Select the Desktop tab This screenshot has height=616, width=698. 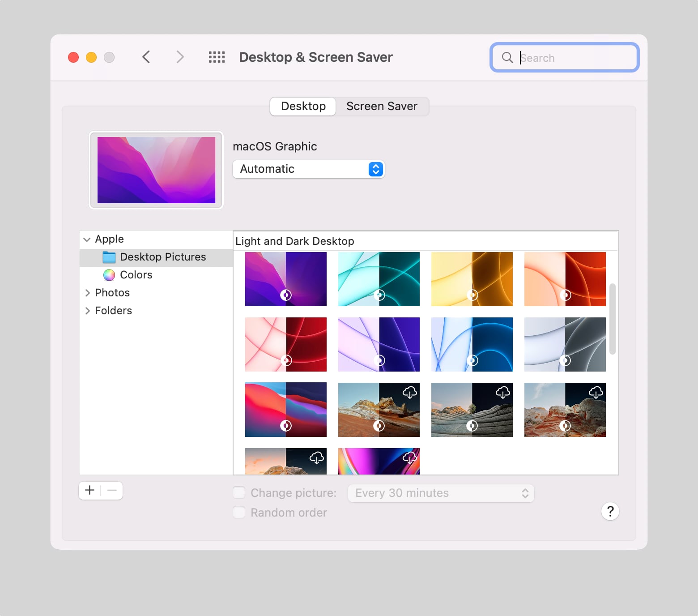pos(303,107)
